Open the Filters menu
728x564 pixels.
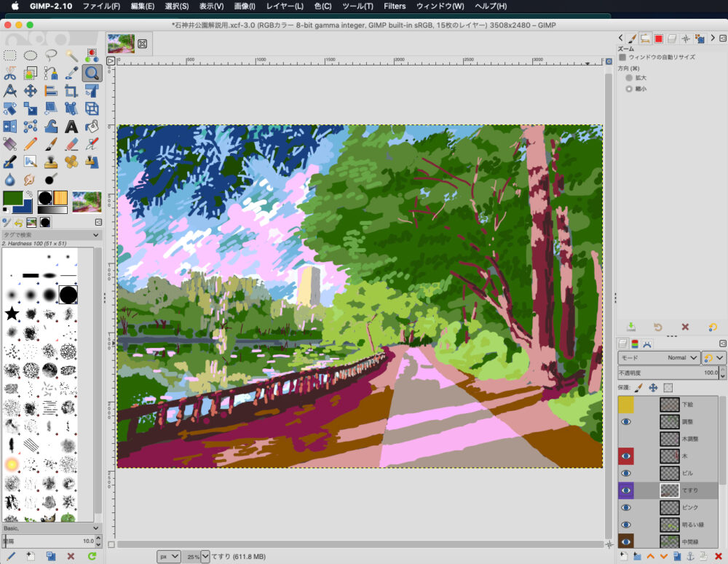pos(395,6)
